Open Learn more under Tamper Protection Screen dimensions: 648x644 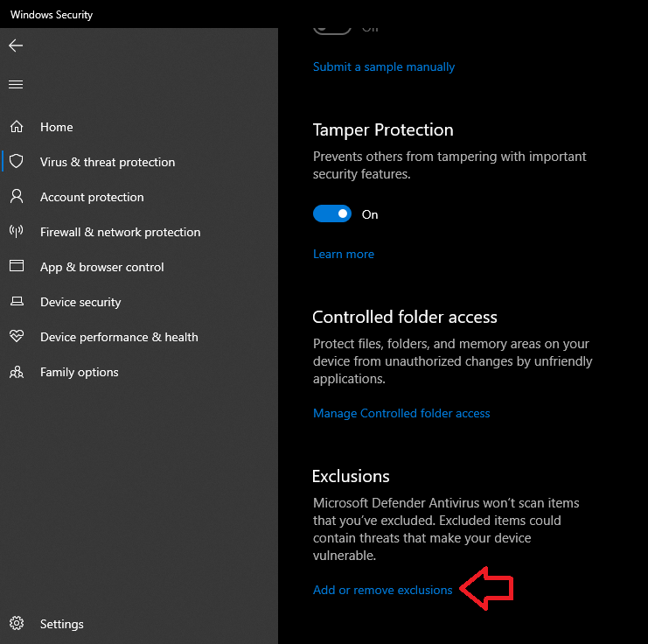[344, 254]
